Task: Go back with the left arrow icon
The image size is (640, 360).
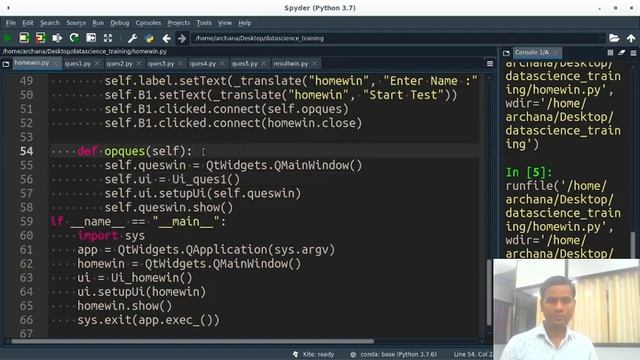Action: pyautogui.click(x=167, y=38)
